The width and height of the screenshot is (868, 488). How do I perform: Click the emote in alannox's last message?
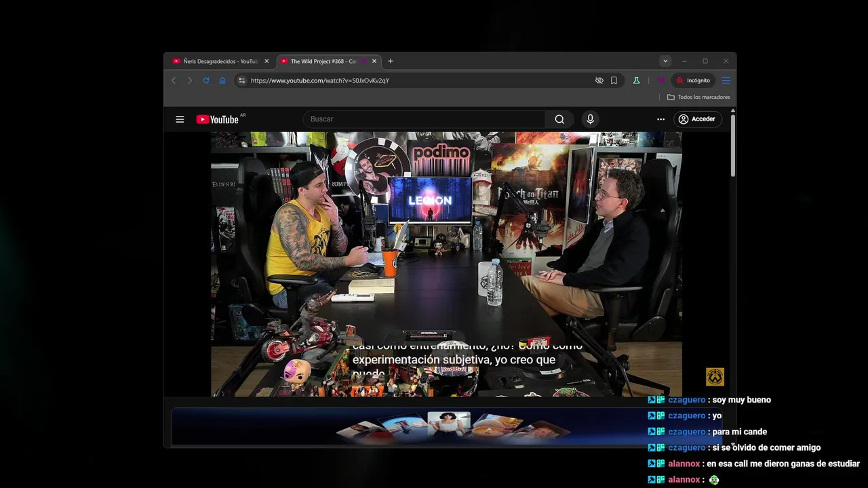tap(713, 480)
